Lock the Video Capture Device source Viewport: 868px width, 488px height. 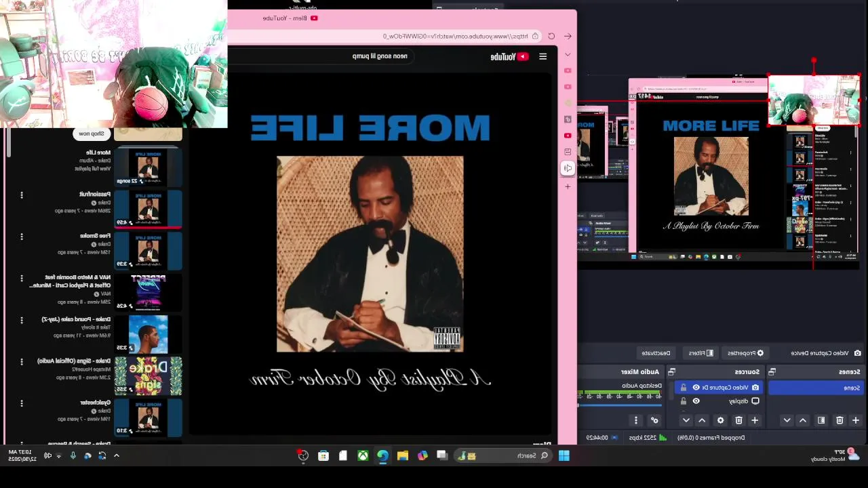(x=683, y=388)
